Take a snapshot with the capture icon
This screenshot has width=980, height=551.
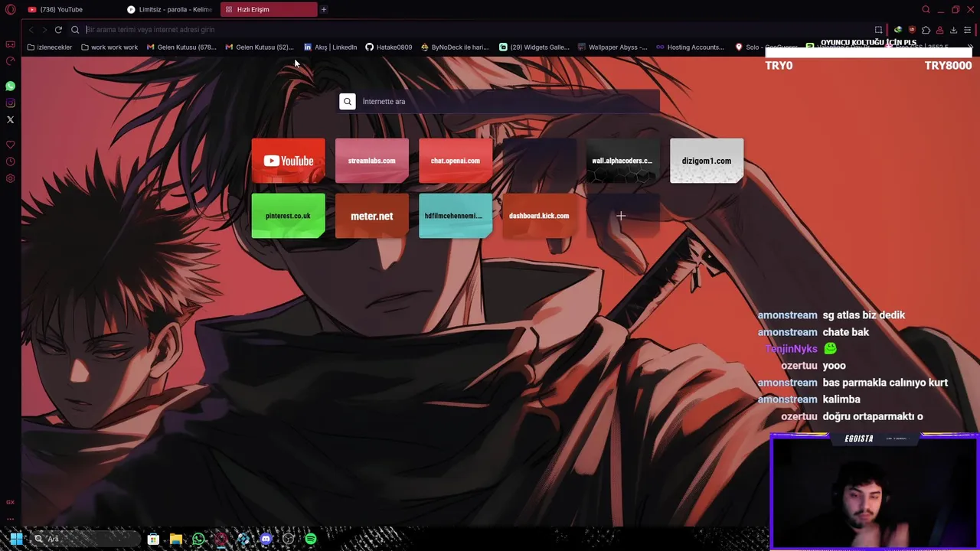(878, 30)
